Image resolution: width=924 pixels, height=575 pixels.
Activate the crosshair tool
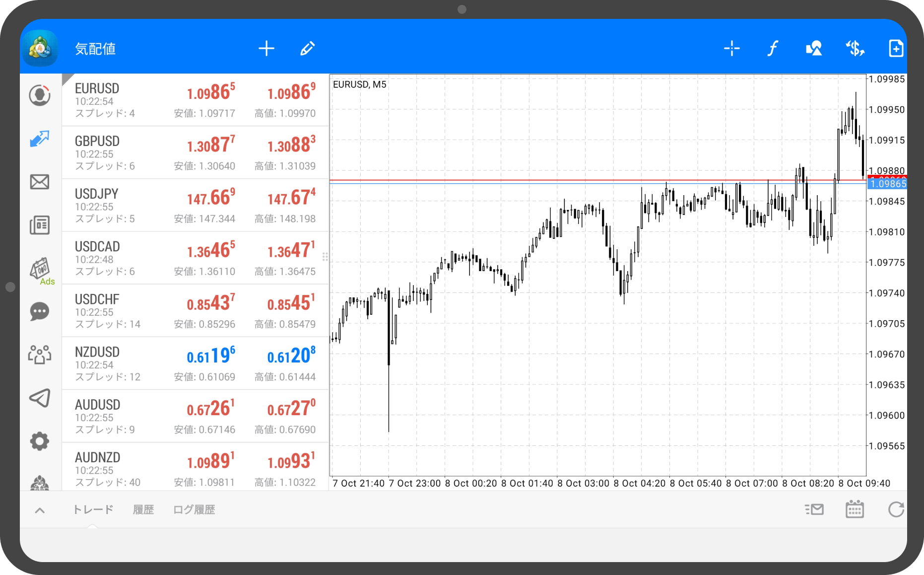(x=731, y=49)
